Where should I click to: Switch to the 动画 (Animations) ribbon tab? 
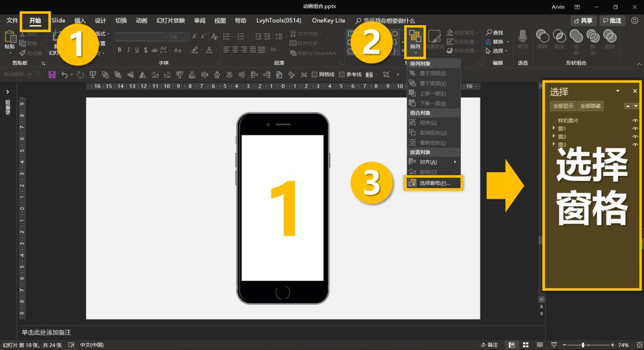click(x=141, y=20)
